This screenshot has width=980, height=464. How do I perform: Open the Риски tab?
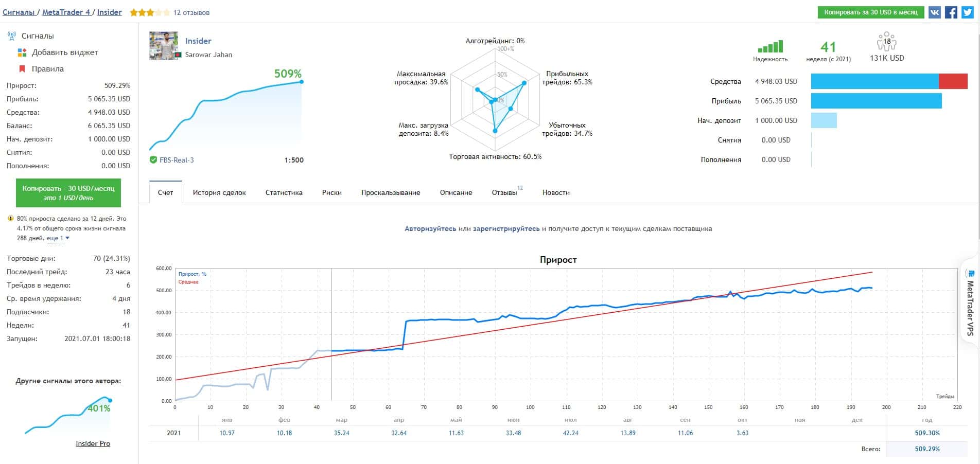click(332, 192)
